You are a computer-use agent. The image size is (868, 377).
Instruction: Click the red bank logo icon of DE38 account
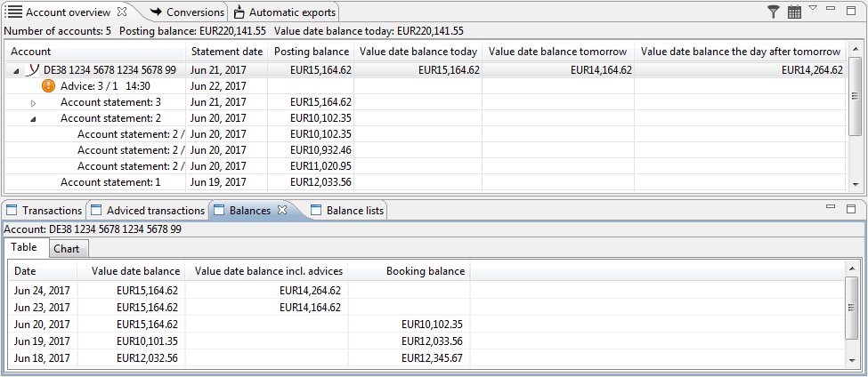pyautogui.click(x=33, y=69)
